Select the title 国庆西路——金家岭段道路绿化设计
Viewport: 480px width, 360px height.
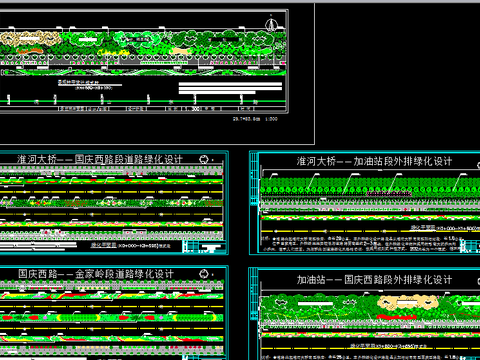[96, 274]
